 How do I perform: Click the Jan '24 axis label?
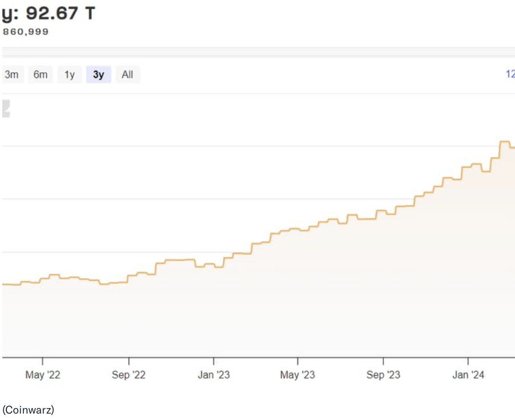(x=468, y=375)
